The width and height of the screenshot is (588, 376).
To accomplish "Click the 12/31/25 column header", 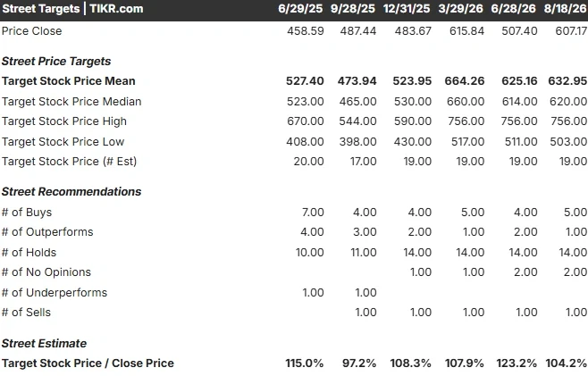I will pyautogui.click(x=407, y=9).
